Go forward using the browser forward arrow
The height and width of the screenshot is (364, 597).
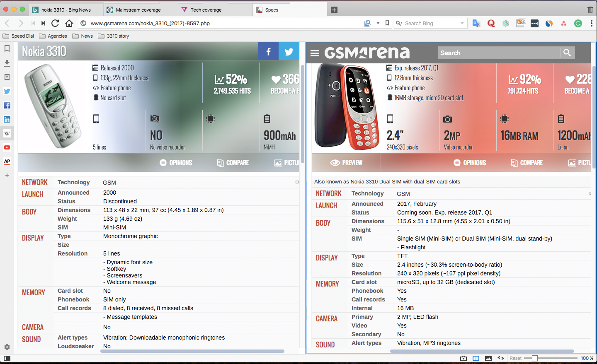pyautogui.click(x=21, y=23)
